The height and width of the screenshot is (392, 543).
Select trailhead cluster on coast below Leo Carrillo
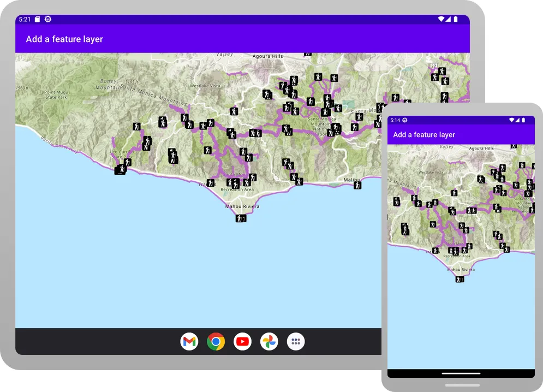[121, 169]
